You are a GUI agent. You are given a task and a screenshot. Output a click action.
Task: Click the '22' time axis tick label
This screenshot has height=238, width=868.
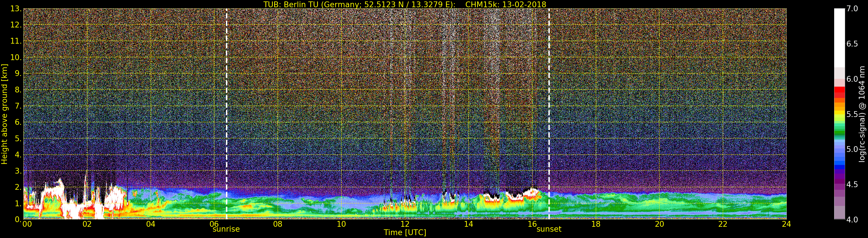click(x=723, y=224)
